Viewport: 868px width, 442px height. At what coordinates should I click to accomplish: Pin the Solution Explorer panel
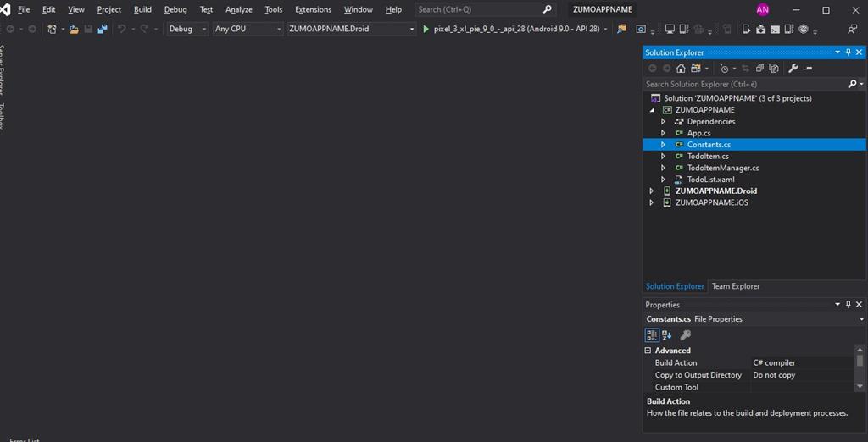pos(848,52)
